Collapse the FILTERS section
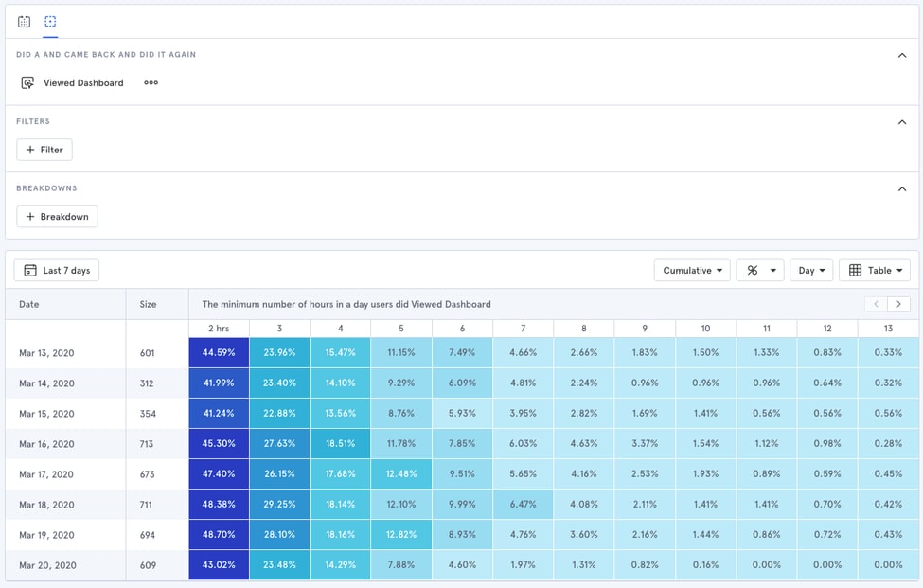Screen dimensions: 923x588 pos(901,121)
